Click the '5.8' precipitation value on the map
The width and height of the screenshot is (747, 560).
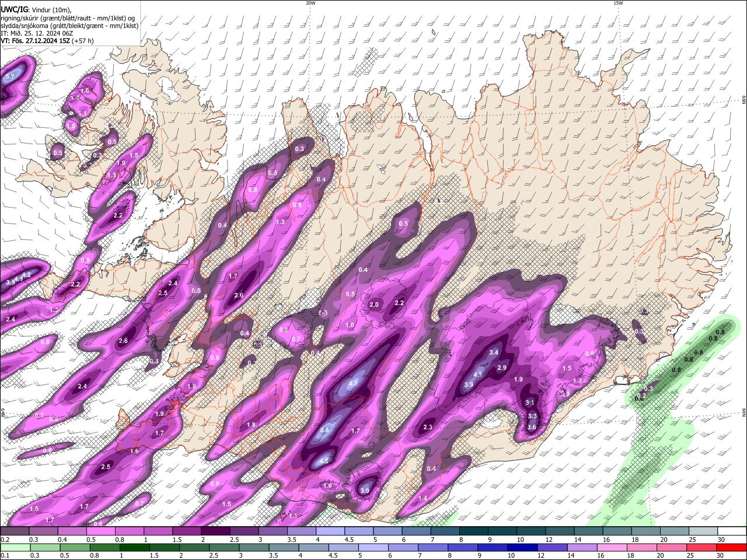pyautogui.click(x=325, y=430)
